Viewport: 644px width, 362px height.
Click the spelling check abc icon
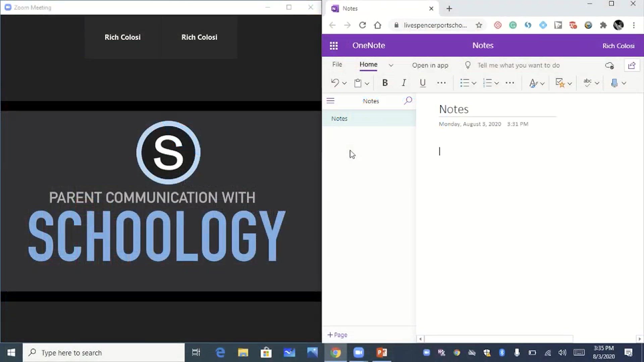click(587, 83)
